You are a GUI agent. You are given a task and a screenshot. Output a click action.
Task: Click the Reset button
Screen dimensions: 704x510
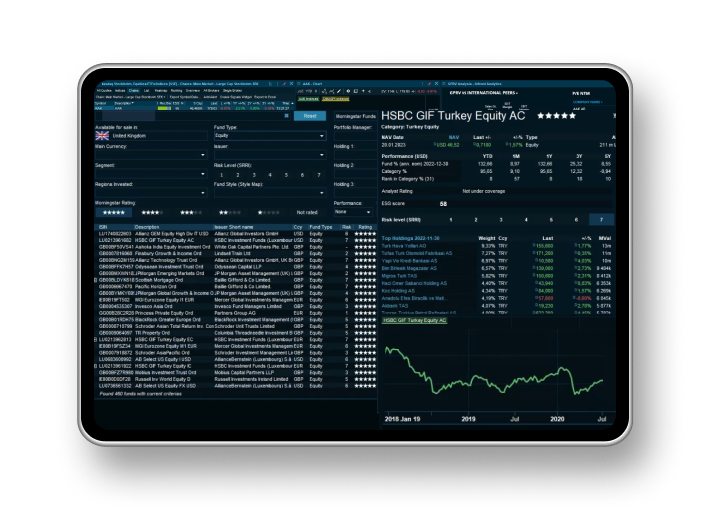(309, 116)
